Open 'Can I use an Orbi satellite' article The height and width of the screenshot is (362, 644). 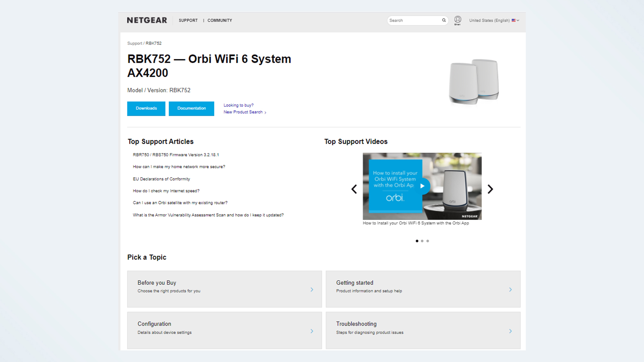point(180,203)
